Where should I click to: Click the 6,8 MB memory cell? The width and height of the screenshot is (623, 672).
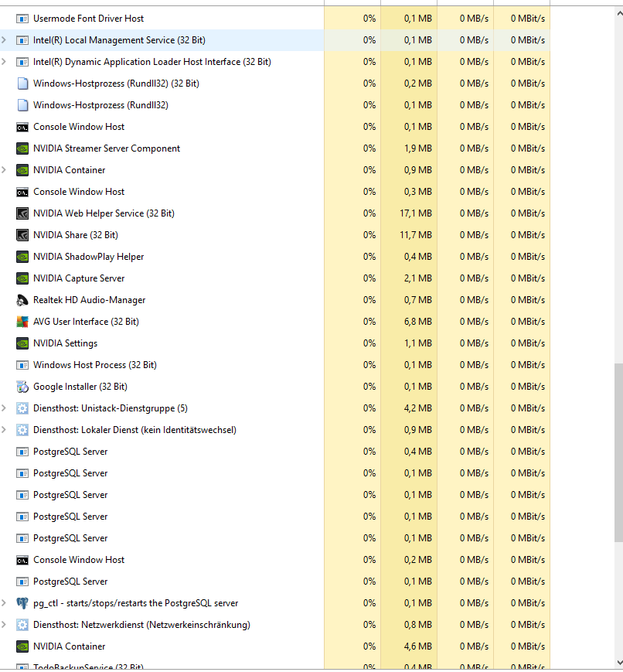tap(409, 322)
